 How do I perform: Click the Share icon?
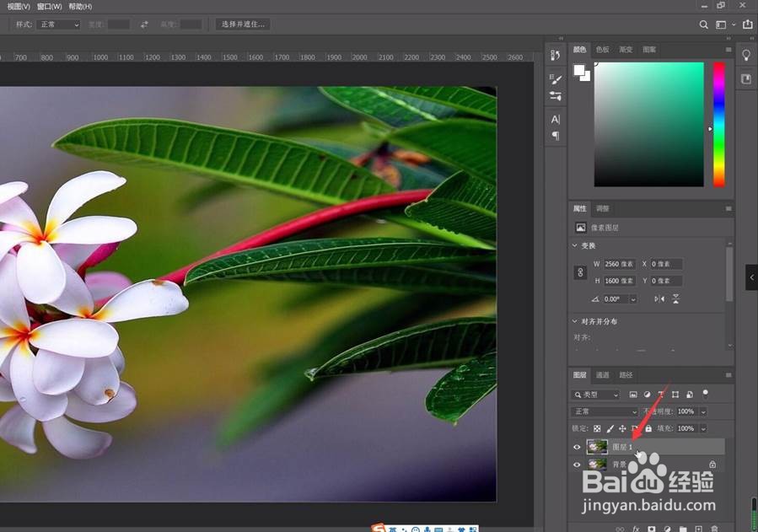[747, 24]
